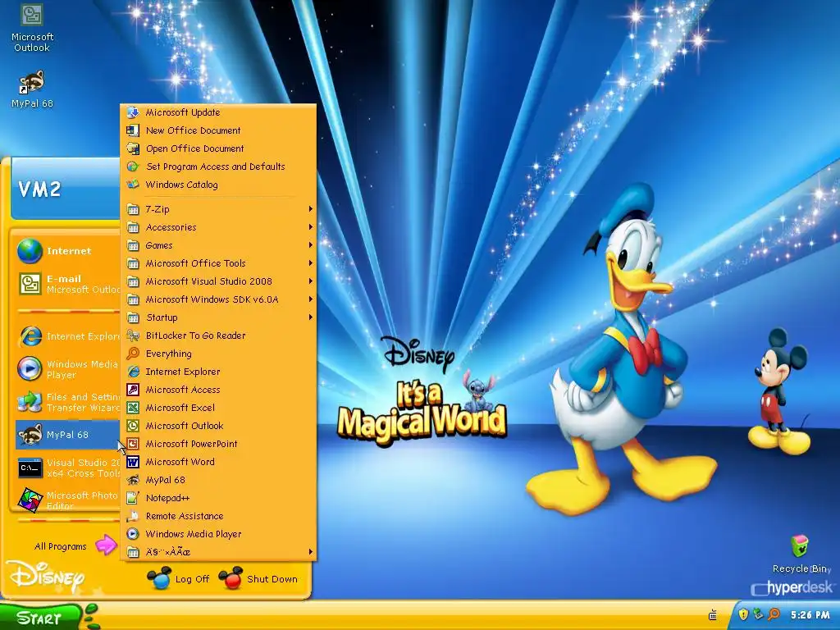Expand Microsoft Windows SDK v6.0A submenu arrow
The height and width of the screenshot is (630, 840).
[310, 299]
